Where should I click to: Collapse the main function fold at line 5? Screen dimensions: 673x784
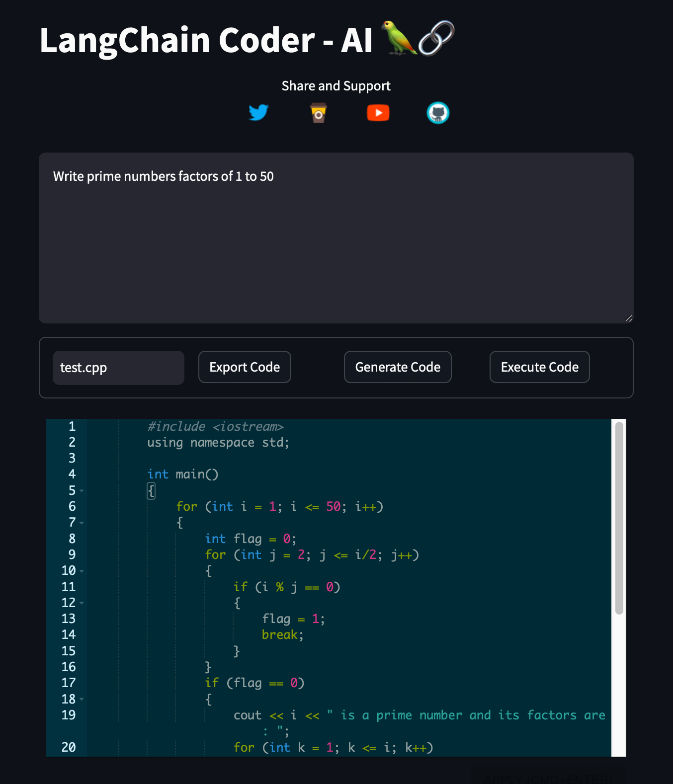82,491
